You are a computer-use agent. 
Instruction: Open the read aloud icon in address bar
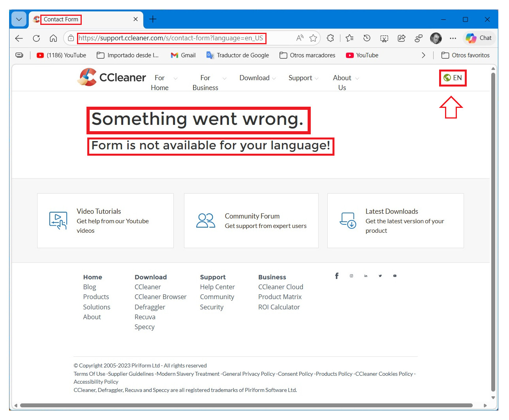click(300, 38)
